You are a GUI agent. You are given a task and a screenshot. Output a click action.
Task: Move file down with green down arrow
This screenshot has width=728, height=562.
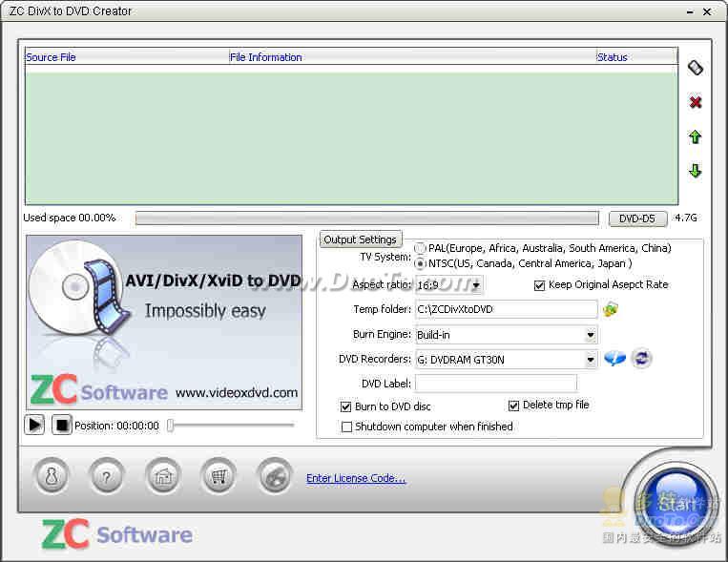coord(695,171)
